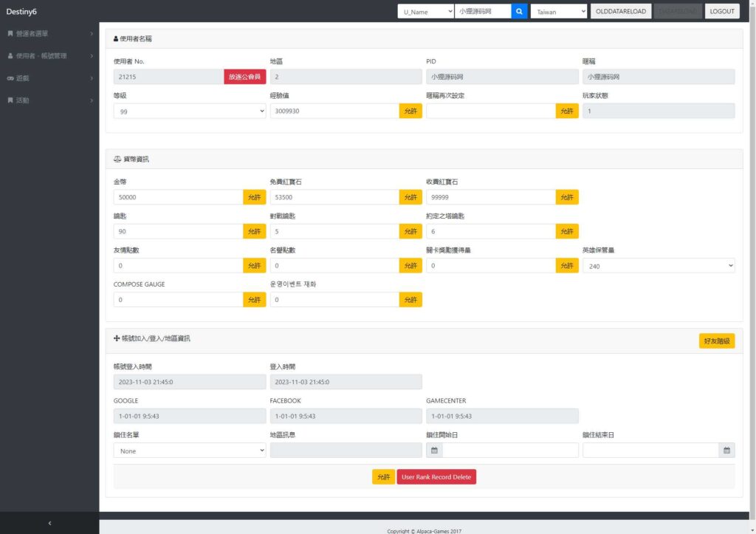
Task: Open the Taiwan region dropdown
Action: (x=558, y=11)
